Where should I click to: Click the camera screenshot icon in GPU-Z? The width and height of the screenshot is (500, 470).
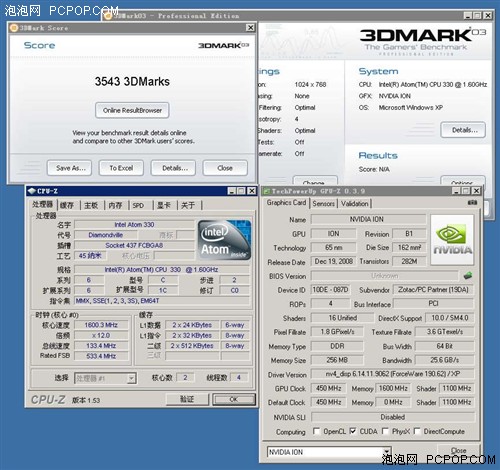pyautogui.click(x=472, y=202)
